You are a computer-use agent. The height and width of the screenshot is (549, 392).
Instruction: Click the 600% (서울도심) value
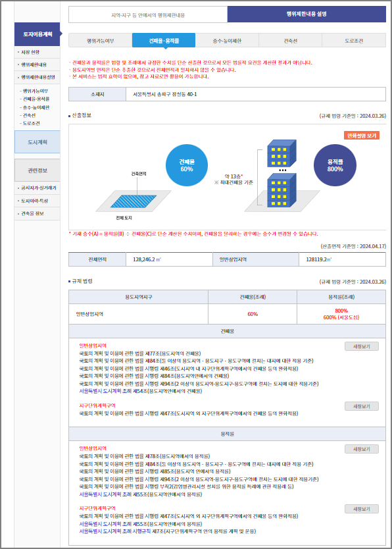click(341, 317)
